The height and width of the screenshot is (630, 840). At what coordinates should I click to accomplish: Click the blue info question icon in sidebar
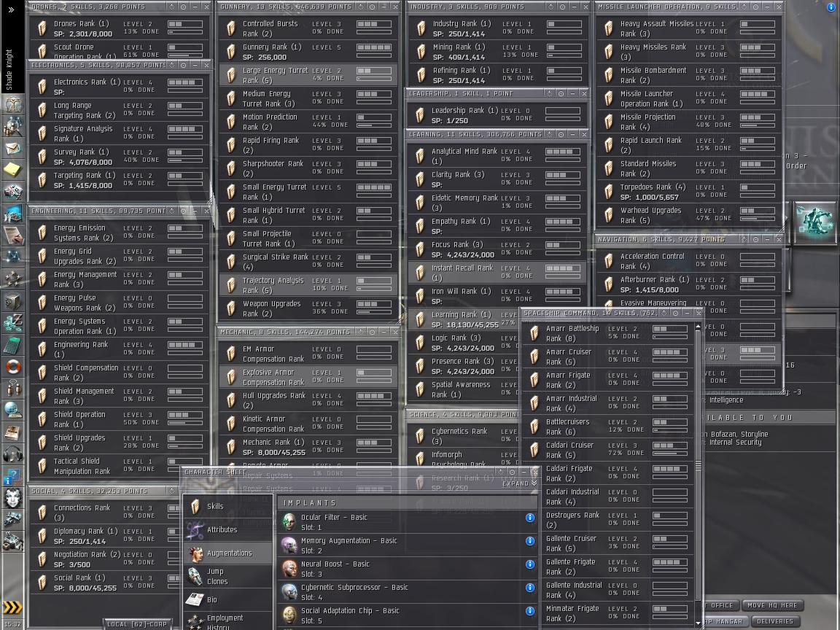click(x=13, y=476)
